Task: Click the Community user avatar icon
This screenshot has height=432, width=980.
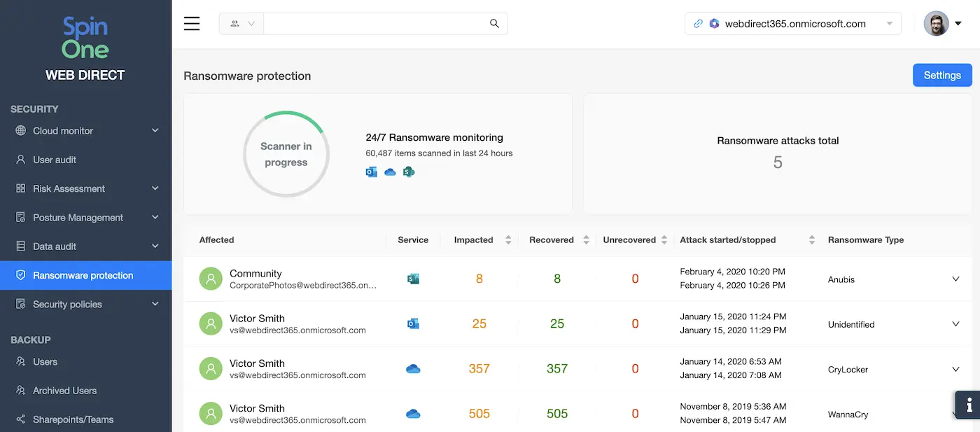Action: pos(211,279)
